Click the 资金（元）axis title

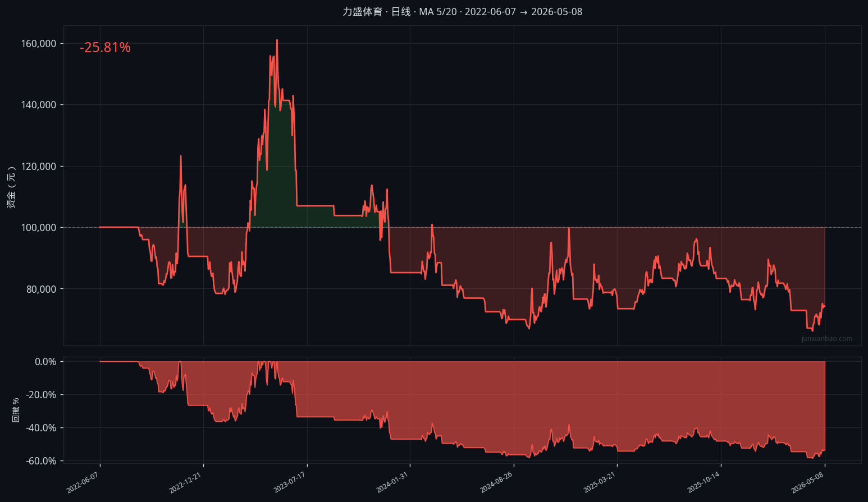tap(11, 187)
